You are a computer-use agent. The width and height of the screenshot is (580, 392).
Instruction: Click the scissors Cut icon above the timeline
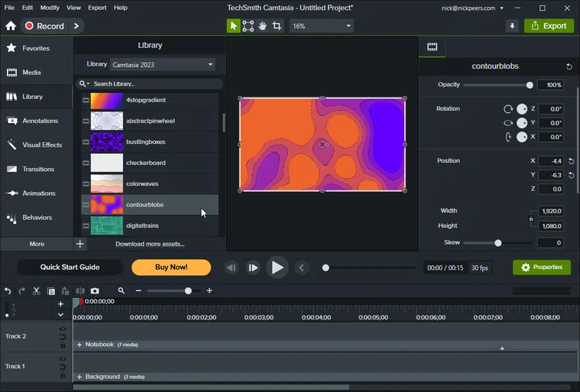(x=36, y=291)
